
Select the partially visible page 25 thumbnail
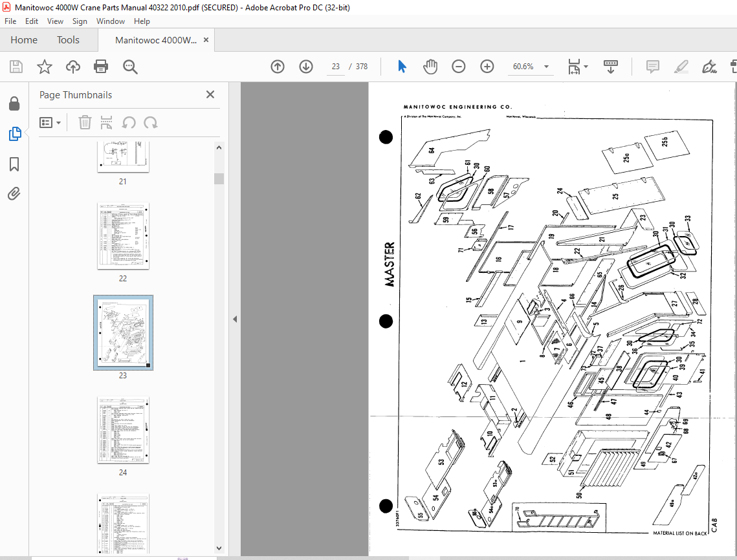click(x=123, y=523)
